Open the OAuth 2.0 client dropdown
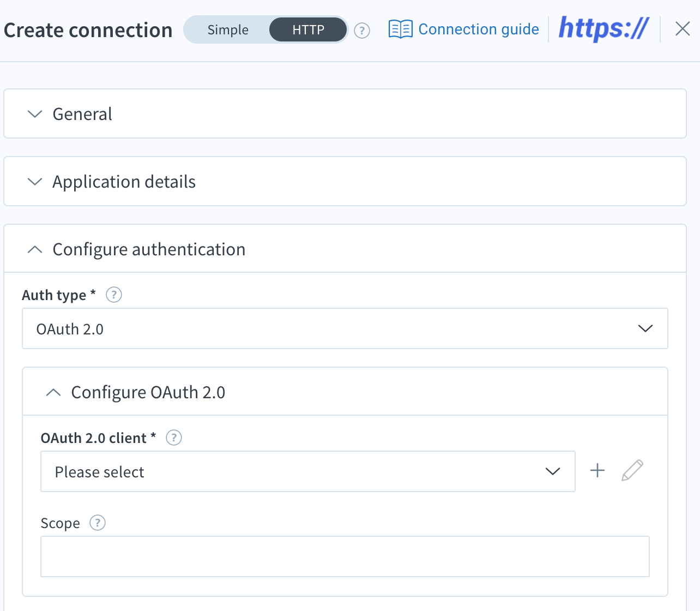 click(x=308, y=471)
